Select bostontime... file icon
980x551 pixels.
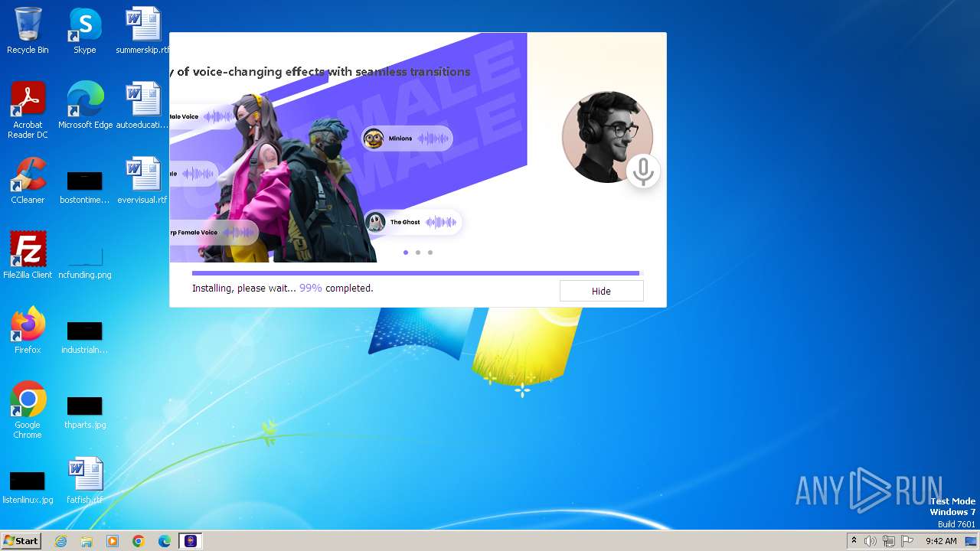[x=84, y=187]
